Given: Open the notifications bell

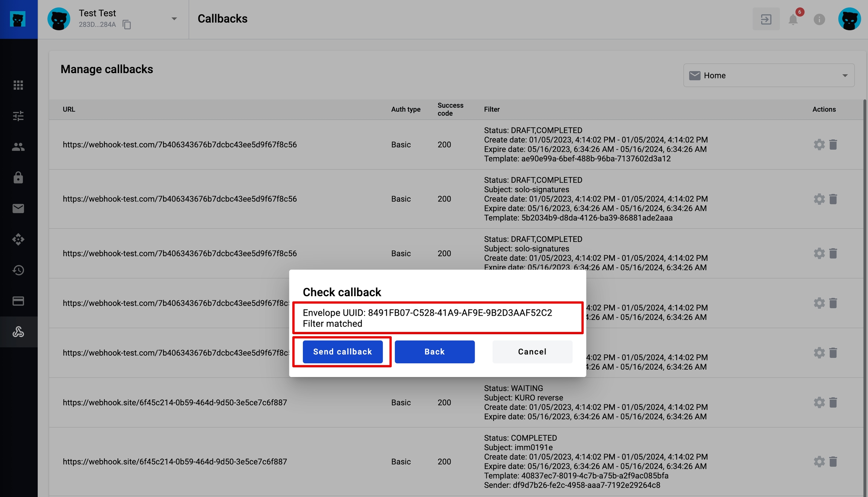Looking at the screenshot, I should 793,19.
